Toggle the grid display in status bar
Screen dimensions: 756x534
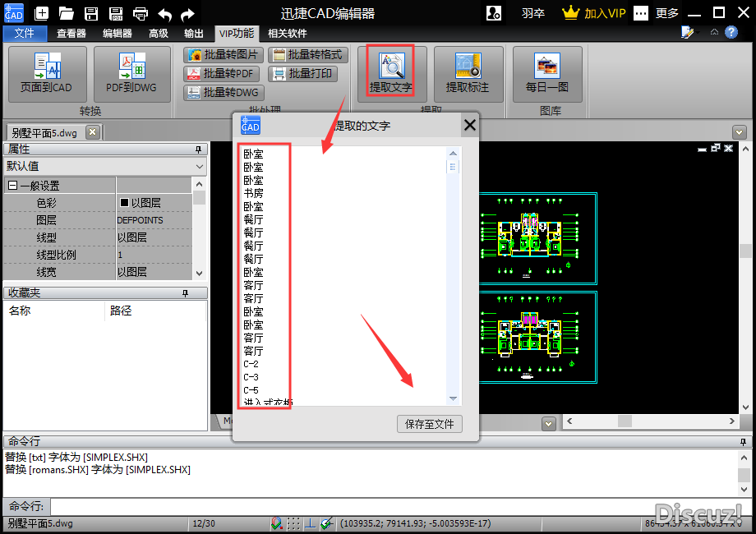293,523
